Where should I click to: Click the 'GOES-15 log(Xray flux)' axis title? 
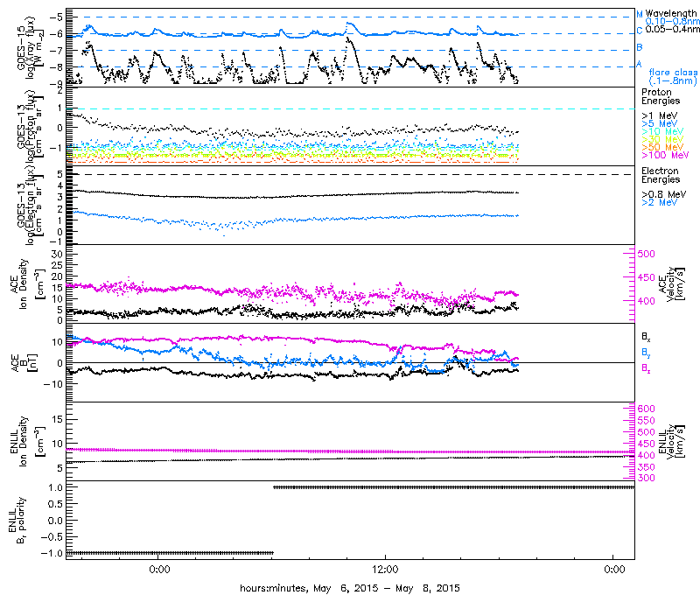pyautogui.click(x=31, y=47)
